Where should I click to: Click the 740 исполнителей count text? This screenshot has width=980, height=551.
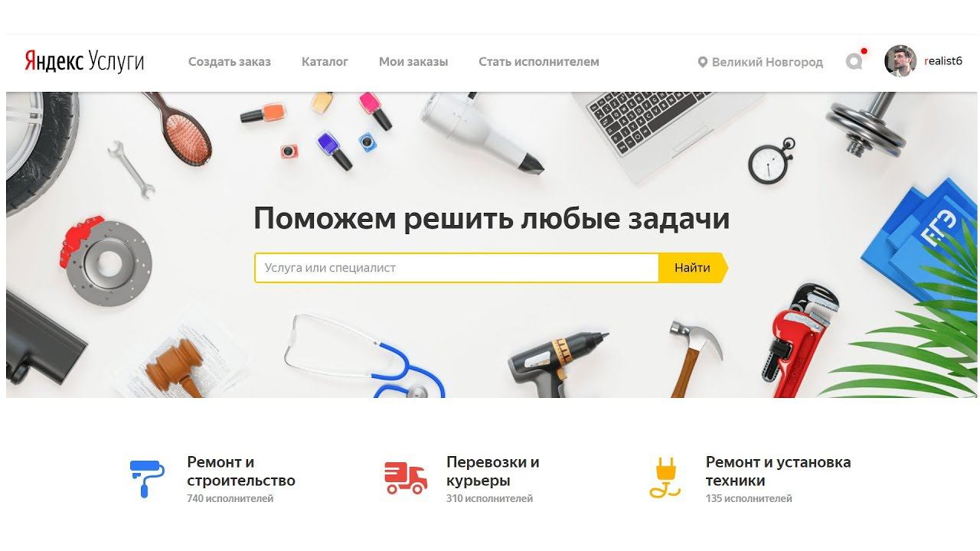pyautogui.click(x=230, y=499)
